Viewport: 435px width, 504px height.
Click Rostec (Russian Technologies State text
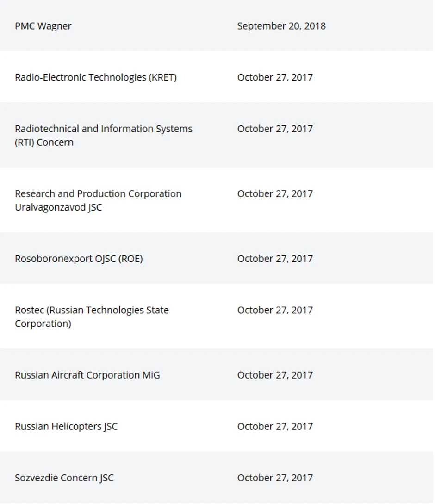pos(91,310)
